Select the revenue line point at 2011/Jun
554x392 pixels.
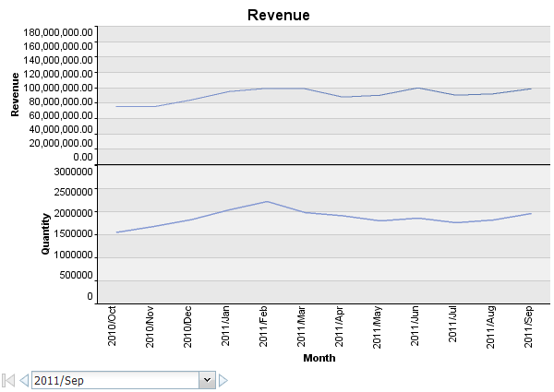[x=418, y=88]
